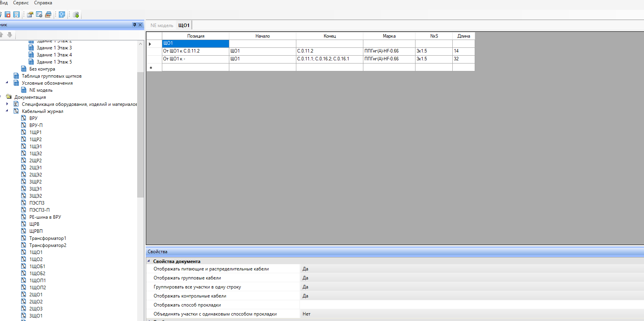
Task: Click the empty 'Отображать способ прокладки' value field
Action: (472, 305)
